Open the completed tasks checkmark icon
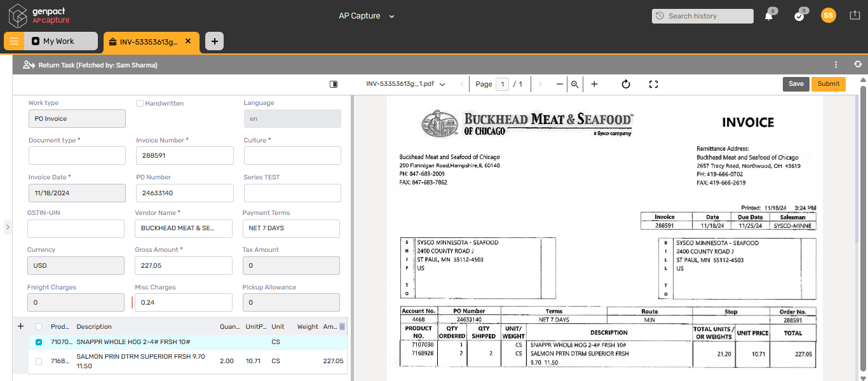Viewport: 868px width, 381px height. pos(799,16)
